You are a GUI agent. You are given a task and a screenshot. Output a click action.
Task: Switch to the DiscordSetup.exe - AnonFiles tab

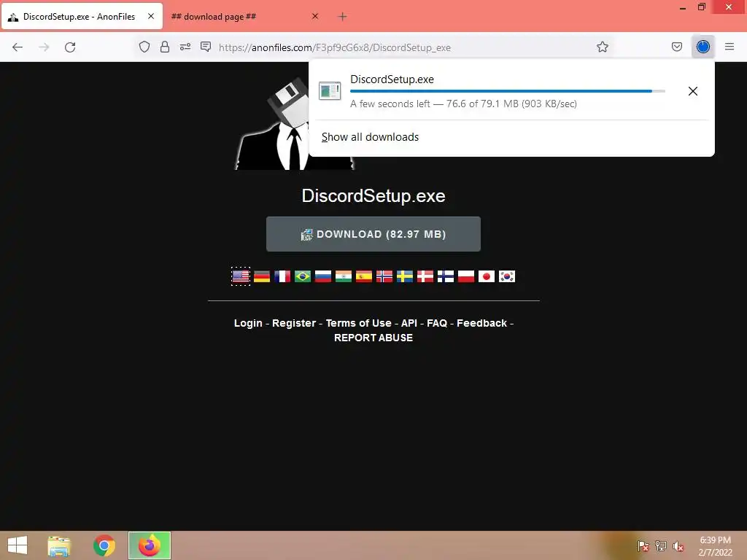tap(82, 17)
